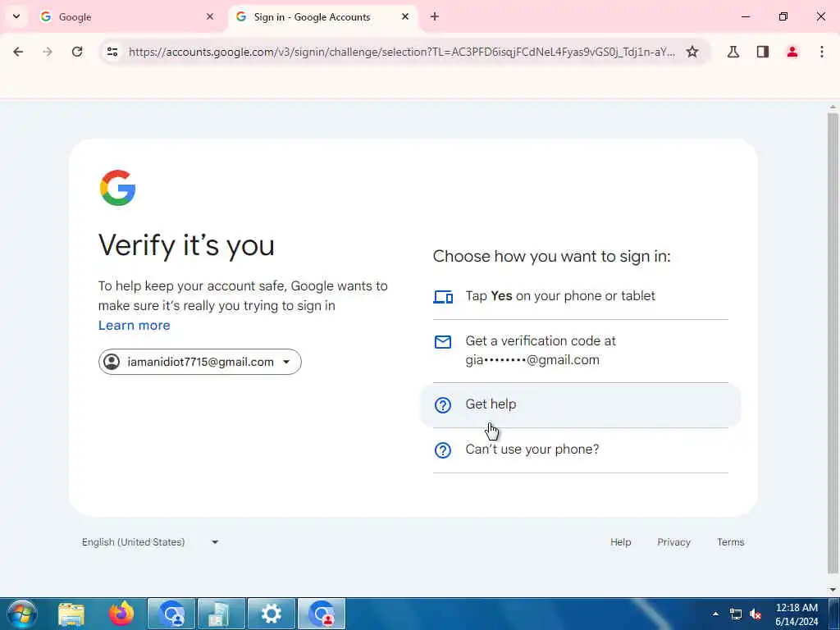Click the question mark icon beside Get help

pyautogui.click(x=443, y=405)
